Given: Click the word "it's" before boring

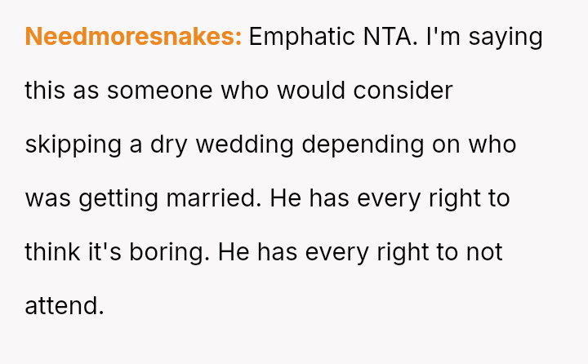Looking at the screenshot, I should (x=105, y=251).
